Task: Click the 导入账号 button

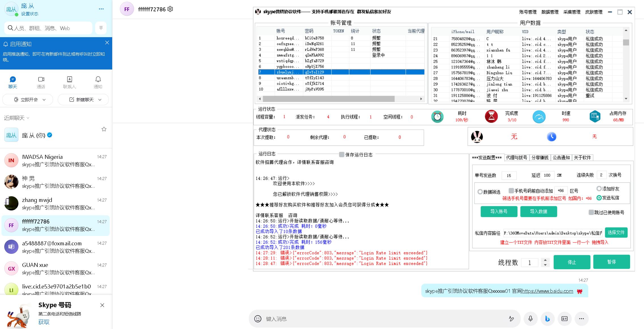Action: 499,212
